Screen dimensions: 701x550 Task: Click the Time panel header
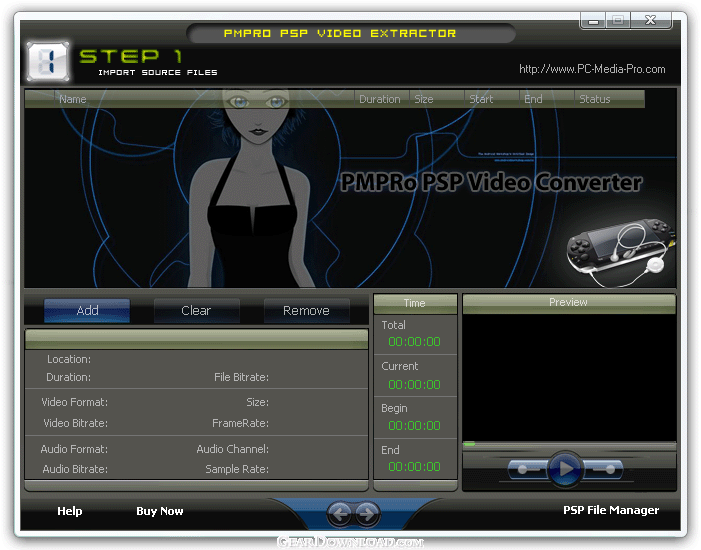[415, 304]
